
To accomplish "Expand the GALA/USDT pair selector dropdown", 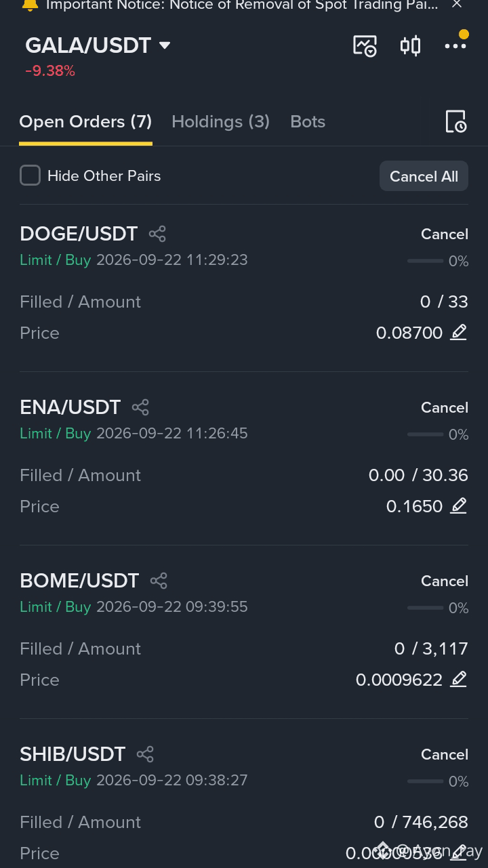I will point(165,45).
